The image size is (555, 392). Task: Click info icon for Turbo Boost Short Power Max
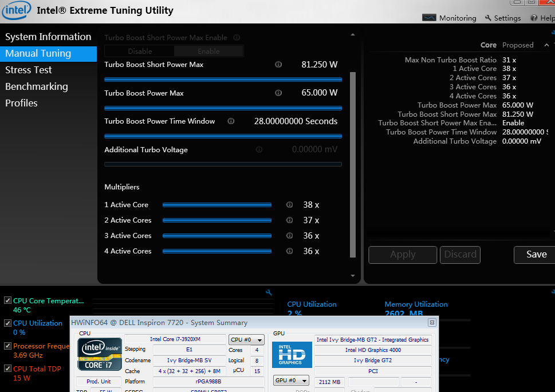278,65
